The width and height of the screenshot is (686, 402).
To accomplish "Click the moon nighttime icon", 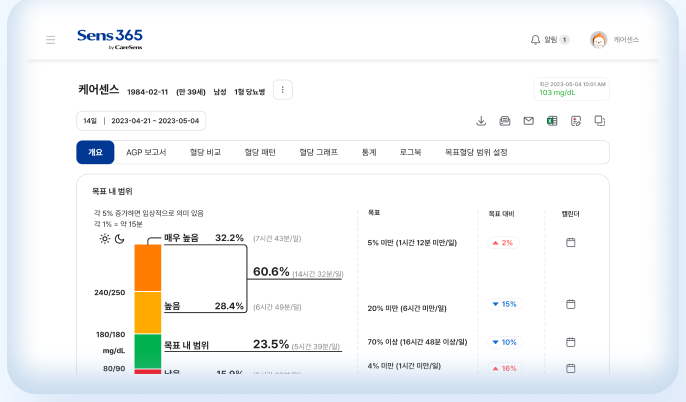I will click(119, 239).
